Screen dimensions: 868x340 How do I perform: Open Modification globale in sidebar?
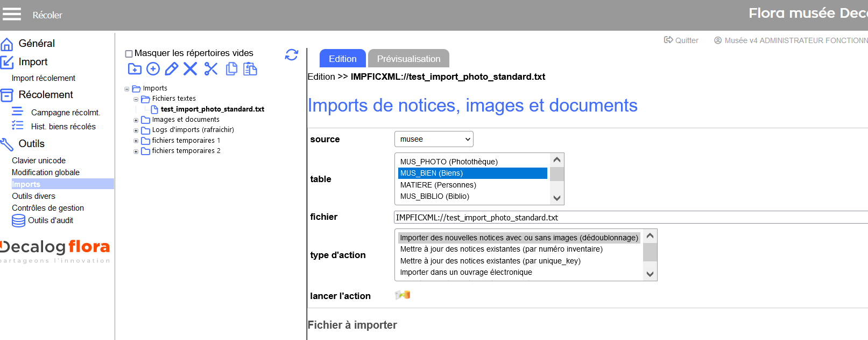46,172
